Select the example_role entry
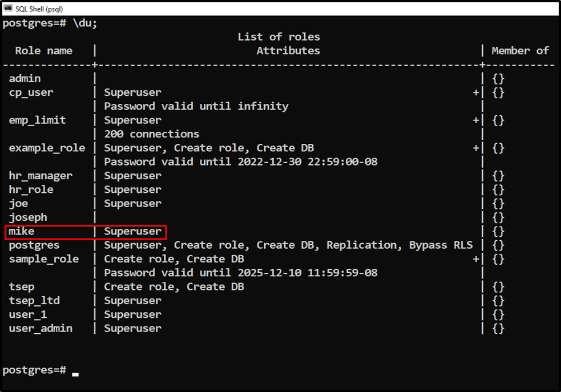Viewport: 561px width, 392px height. (46, 148)
